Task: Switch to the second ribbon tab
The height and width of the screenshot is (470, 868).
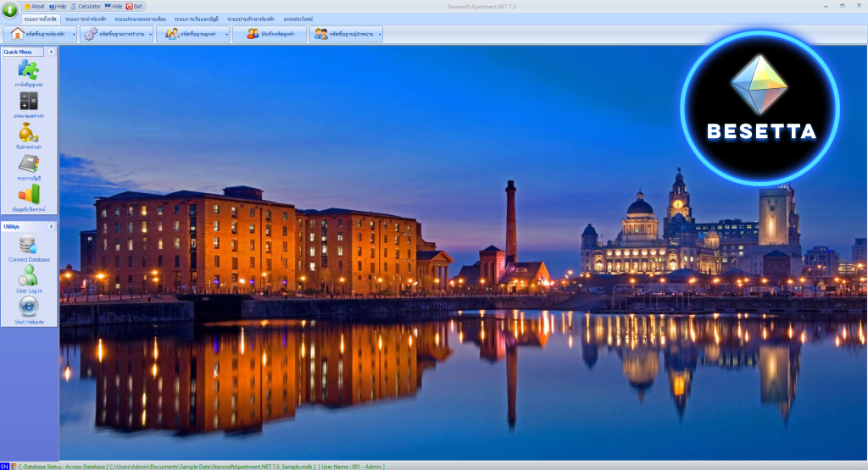Action: pos(86,19)
